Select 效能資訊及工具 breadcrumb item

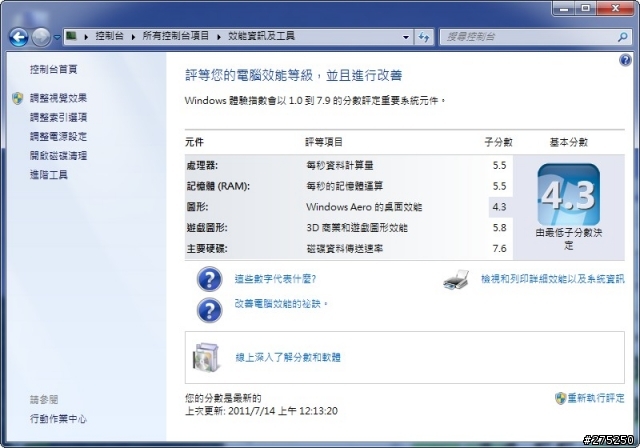pyautogui.click(x=261, y=36)
